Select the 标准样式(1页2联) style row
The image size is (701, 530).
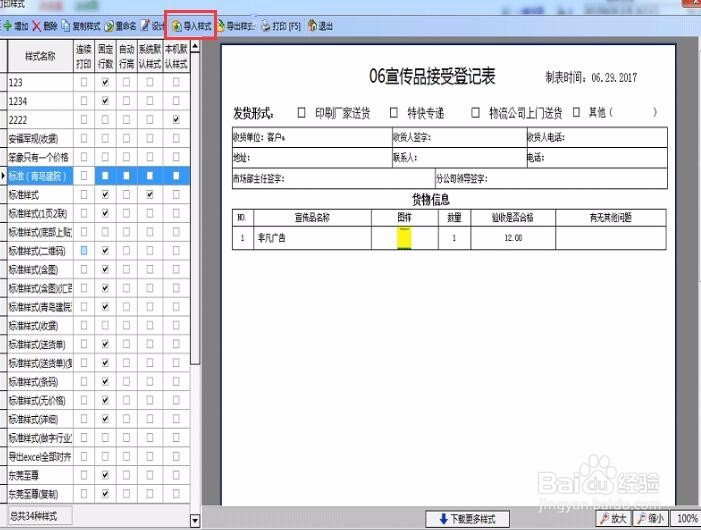point(40,213)
